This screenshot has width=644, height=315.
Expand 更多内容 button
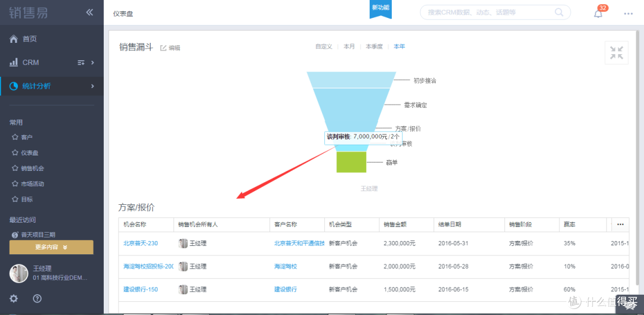pos(51,247)
